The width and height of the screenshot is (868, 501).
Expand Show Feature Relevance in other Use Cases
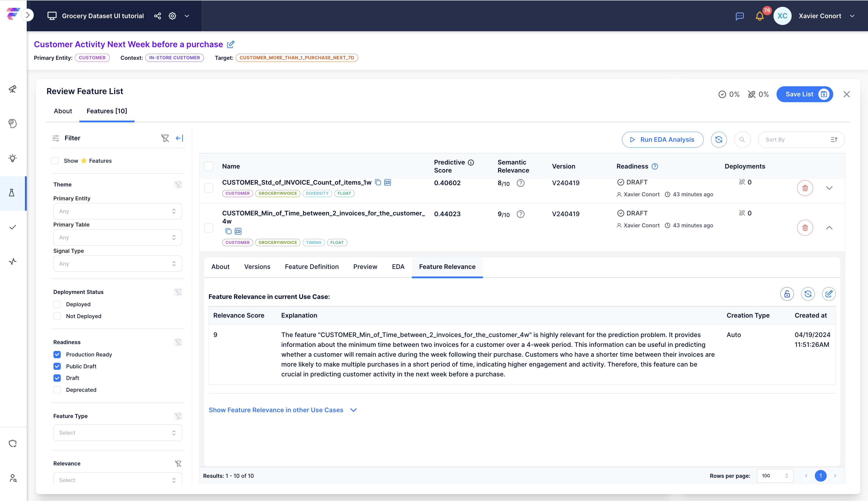283,410
